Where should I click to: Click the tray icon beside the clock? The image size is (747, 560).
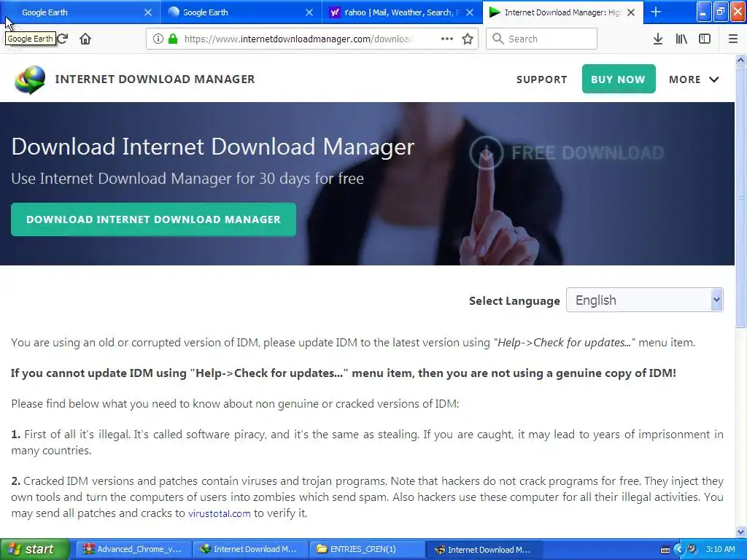(692, 549)
